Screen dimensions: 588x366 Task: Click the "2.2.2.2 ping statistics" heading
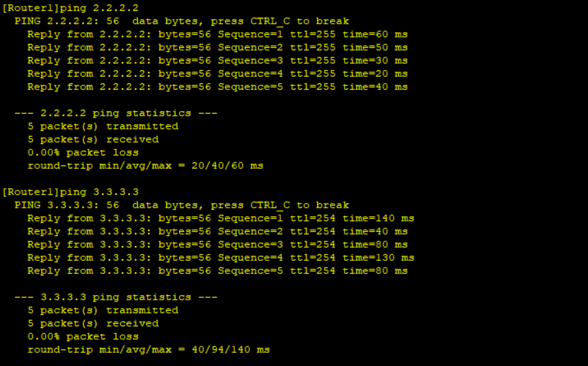[x=116, y=113]
